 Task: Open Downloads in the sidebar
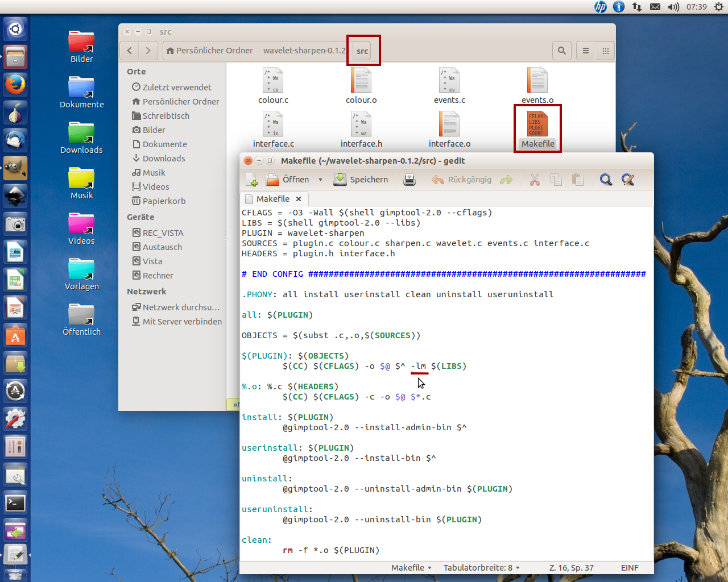(x=164, y=159)
